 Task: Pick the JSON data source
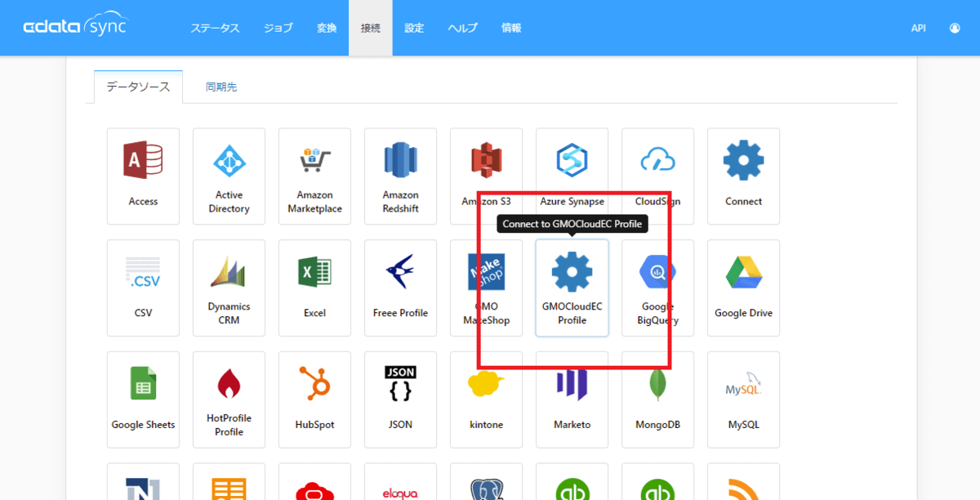pyautogui.click(x=400, y=400)
